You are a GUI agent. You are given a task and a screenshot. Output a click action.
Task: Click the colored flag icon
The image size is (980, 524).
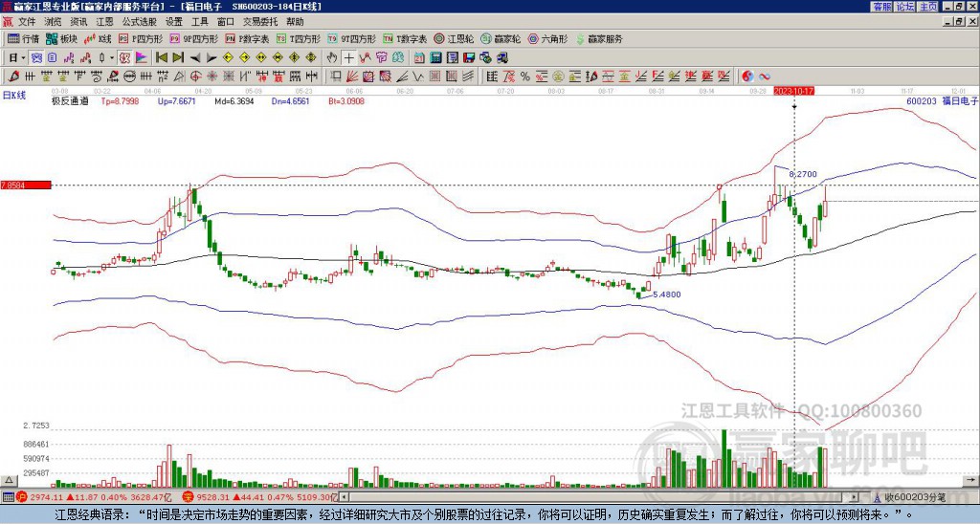[142, 58]
